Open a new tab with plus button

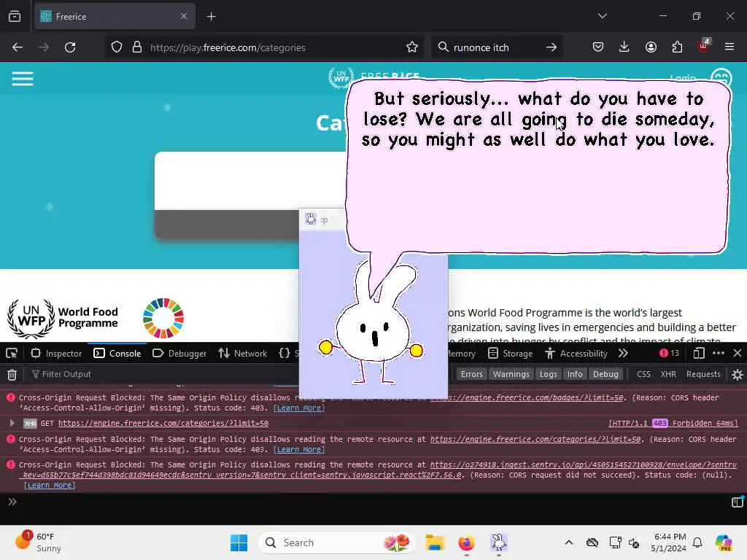click(212, 17)
